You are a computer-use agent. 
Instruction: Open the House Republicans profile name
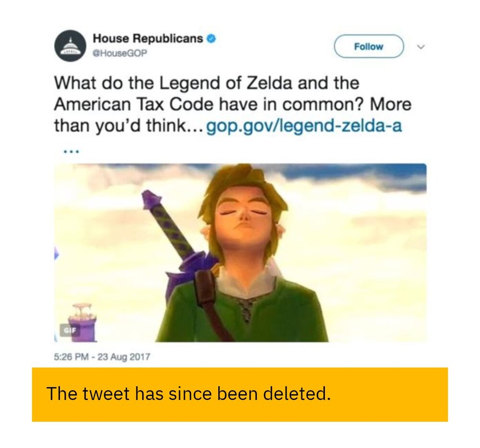pos(148,38)
